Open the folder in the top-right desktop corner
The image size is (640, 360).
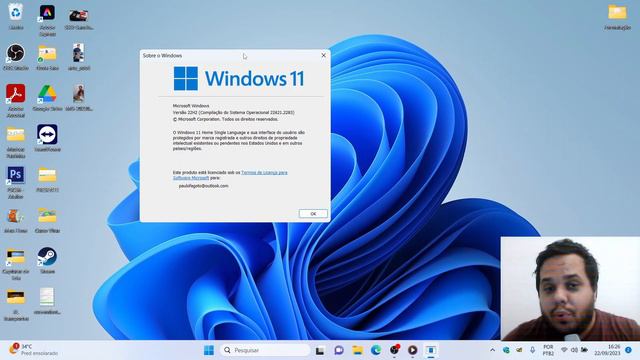click(x=617, y=16)
